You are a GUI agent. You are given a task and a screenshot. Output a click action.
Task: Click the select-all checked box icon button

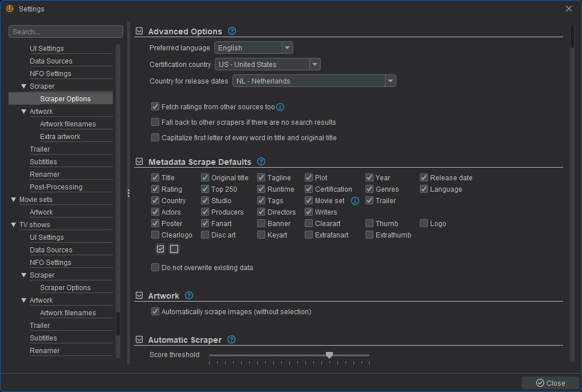[160, 249]
